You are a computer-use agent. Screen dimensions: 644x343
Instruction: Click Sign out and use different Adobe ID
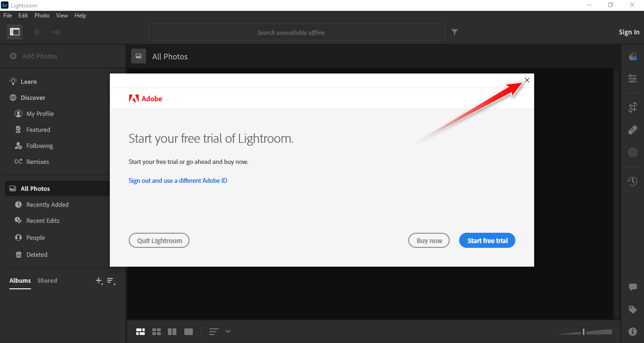pyautogui.click(x=178, y=181)
